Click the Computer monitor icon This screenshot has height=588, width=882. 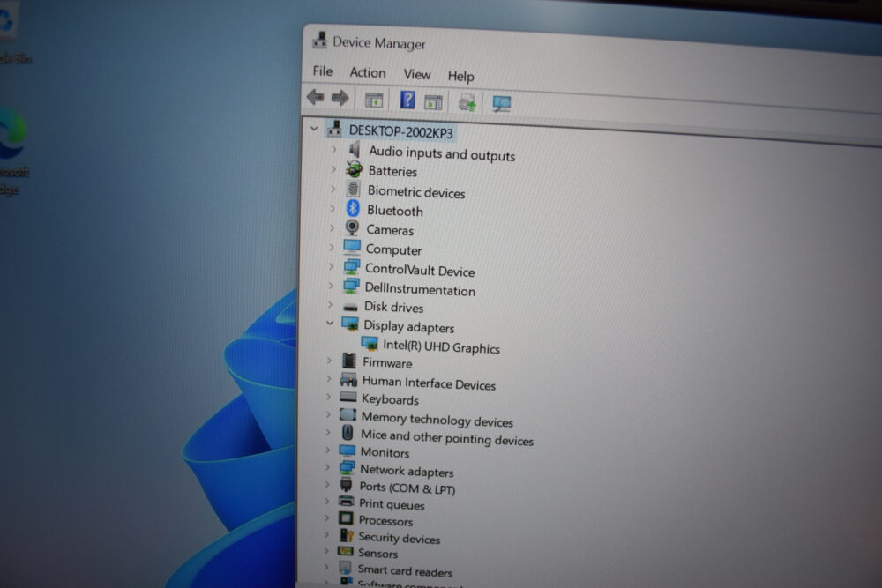(352, 247)
